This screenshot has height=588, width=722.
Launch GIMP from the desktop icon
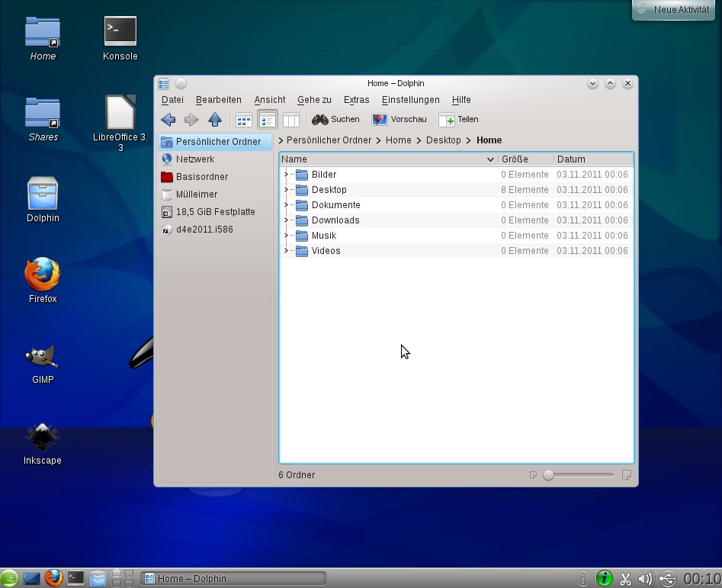point(43,362)
